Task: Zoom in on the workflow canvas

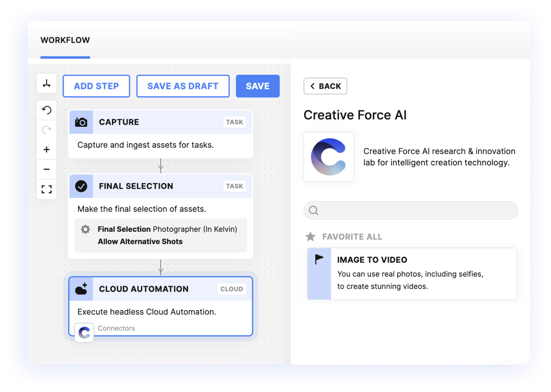Action: coord(46,149)
